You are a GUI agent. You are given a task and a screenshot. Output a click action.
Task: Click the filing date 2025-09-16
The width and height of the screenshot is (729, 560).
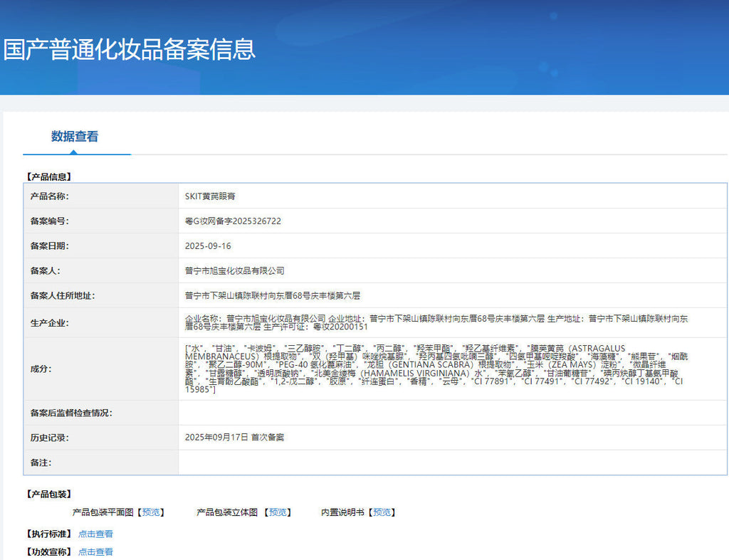pos(208,245)
